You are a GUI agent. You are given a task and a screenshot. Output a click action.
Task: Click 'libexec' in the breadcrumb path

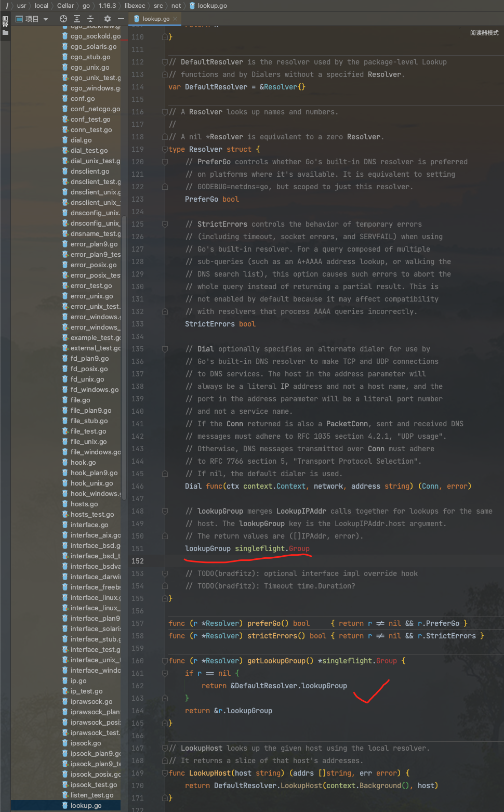coord(135,6)
